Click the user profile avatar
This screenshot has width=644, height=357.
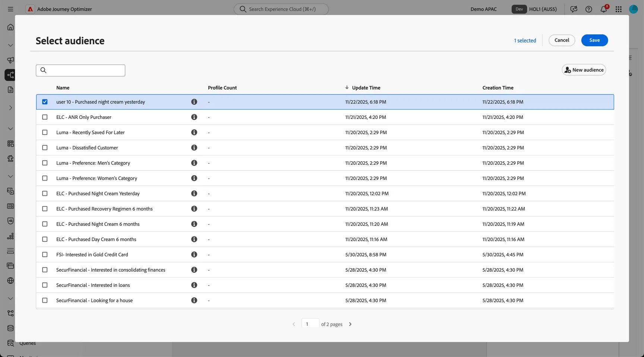(633, 9)
